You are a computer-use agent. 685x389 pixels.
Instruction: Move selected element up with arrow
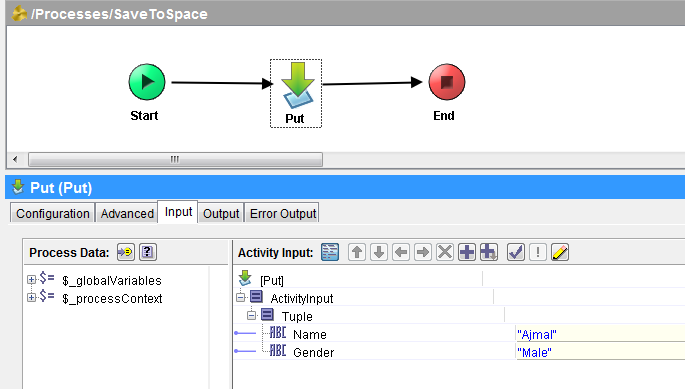(357, 252)
